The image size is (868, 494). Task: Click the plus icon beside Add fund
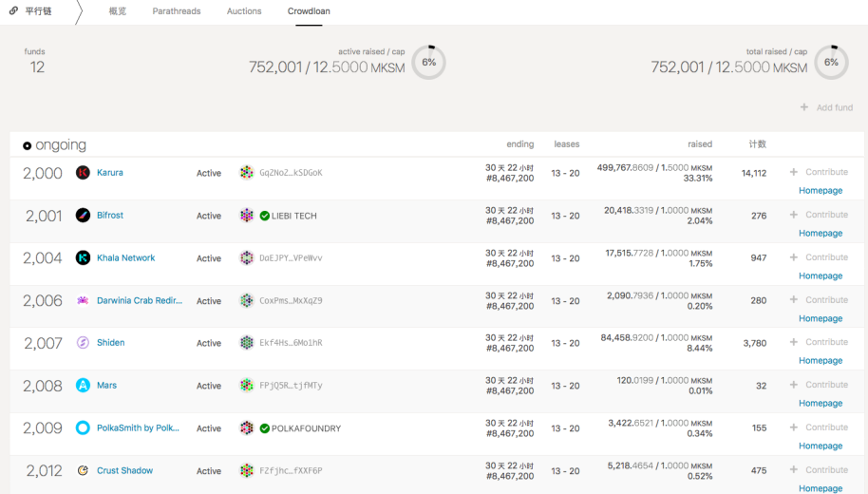(804, 107)
